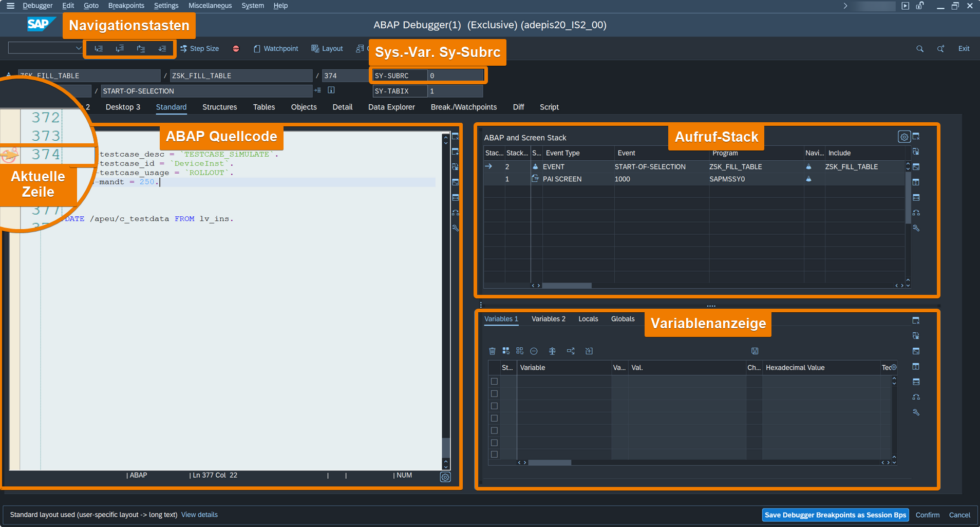Viewport: 980px width, 527px height.
Task: Open Step Size setting
Action: click(199, 49)
